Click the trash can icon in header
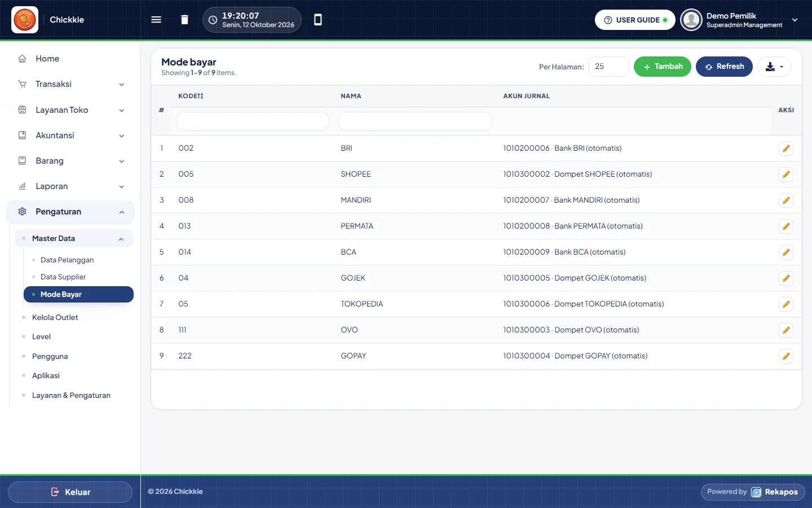Image resolution: width=812 pixels, height=508 pixels. [x=184, y=20]
